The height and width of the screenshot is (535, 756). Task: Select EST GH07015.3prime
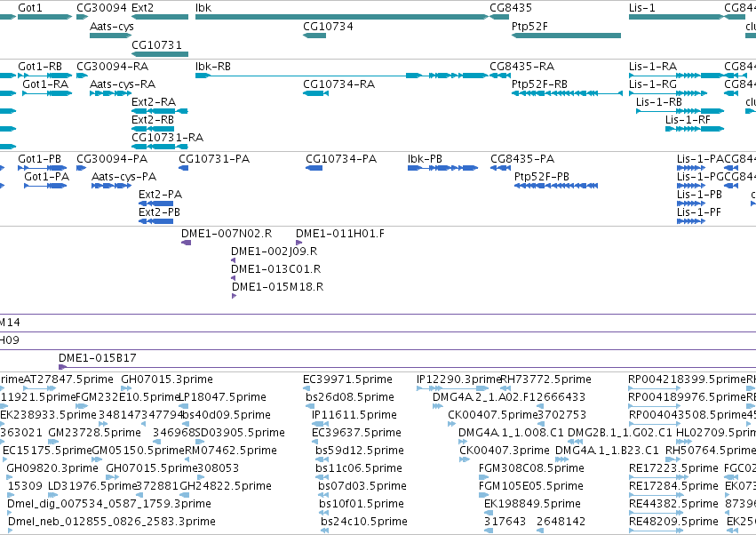click(x=126, y=388)
